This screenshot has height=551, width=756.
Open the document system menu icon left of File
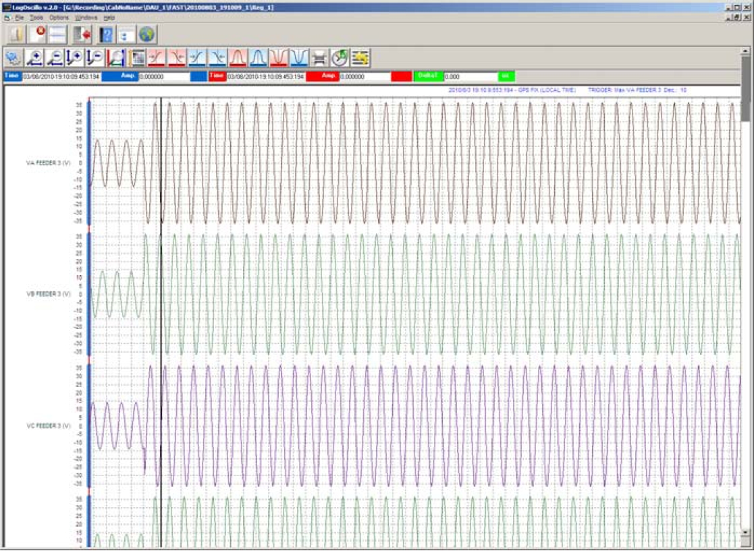pos(7,18)
